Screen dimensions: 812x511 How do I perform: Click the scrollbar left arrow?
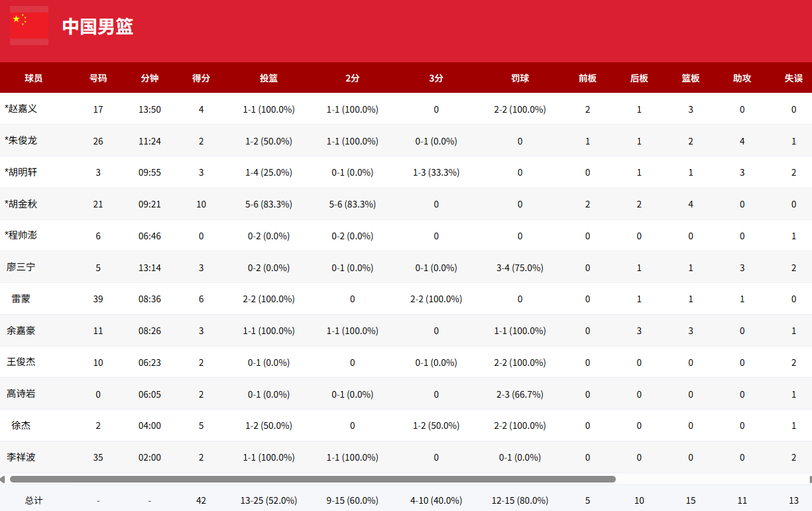tap(3, 479)
